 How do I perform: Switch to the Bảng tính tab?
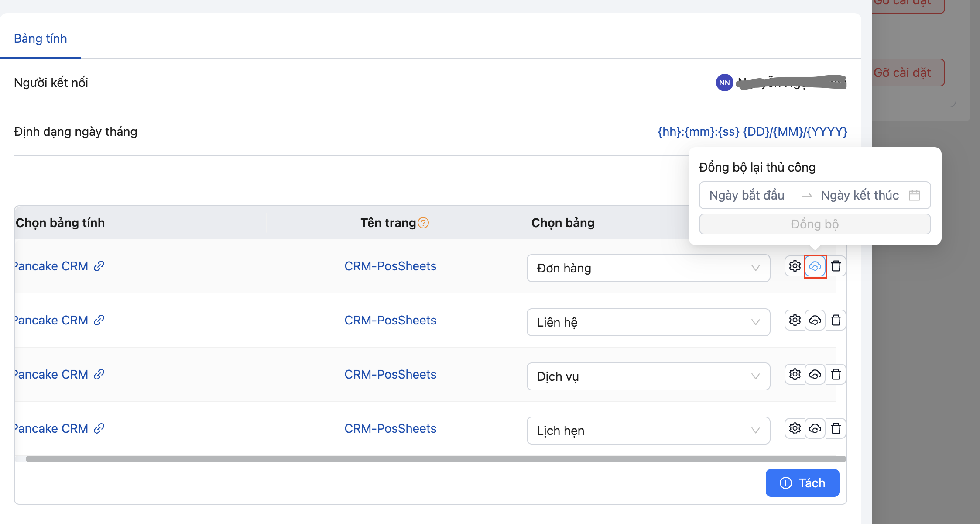click(41, 38)
